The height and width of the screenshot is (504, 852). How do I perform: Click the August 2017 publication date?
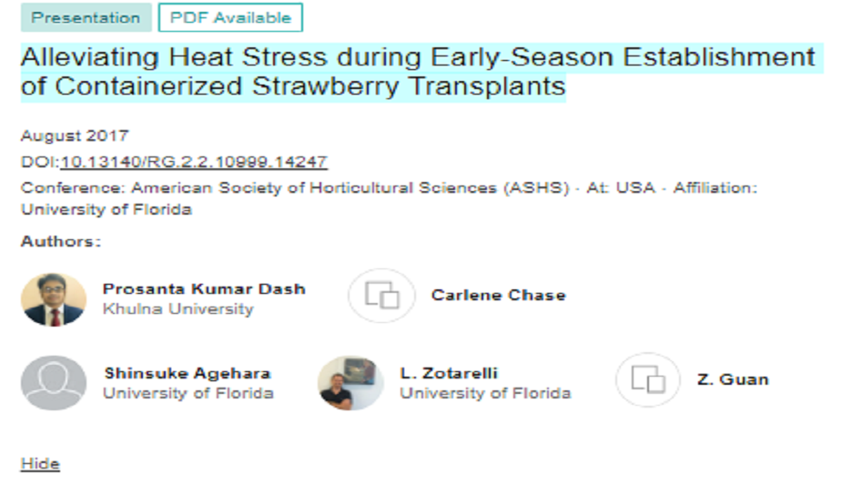[75, 136]
